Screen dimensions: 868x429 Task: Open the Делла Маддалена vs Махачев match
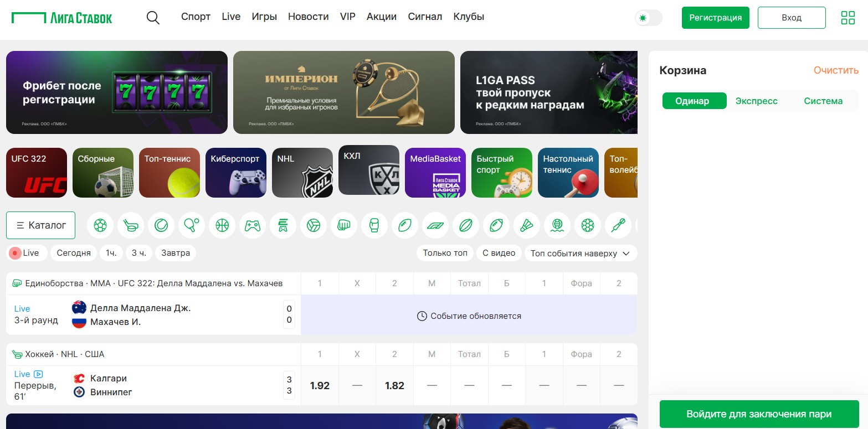click(x=153, y=315)
